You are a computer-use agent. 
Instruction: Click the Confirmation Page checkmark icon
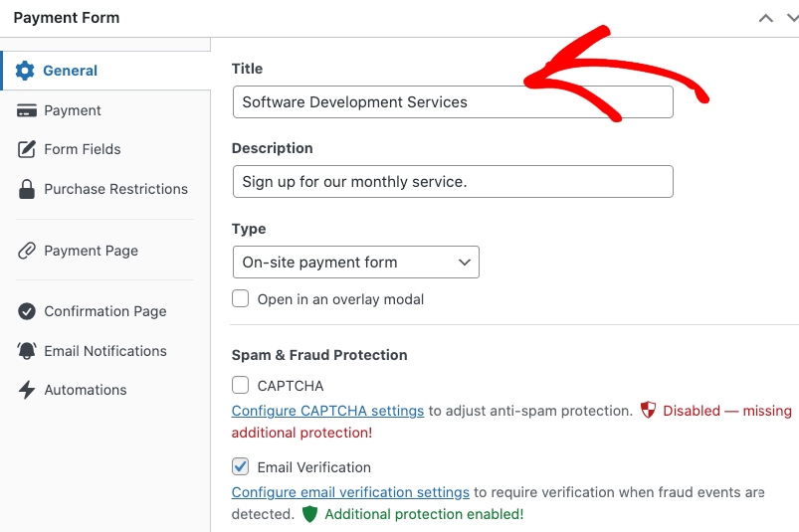click(x=27, y=311)
